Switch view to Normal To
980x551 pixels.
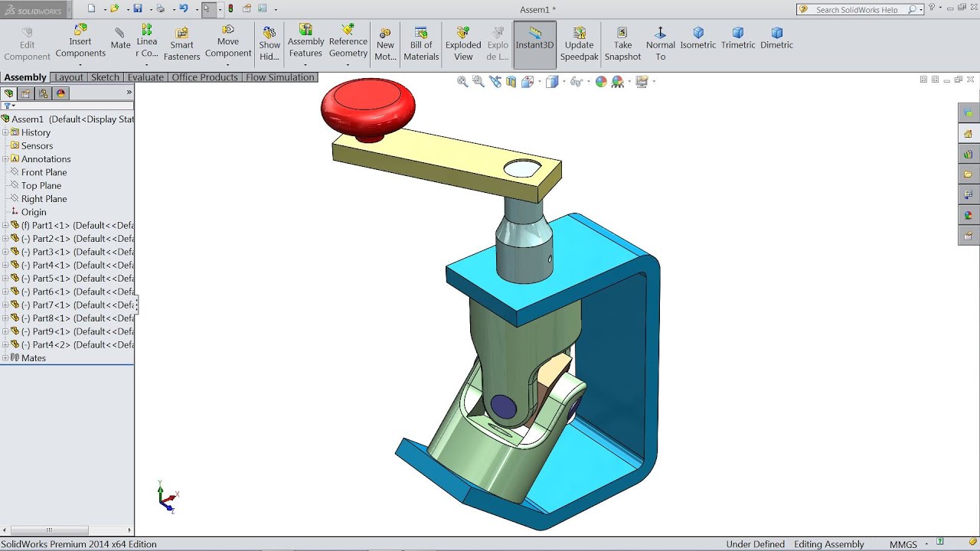click(661, 44)
